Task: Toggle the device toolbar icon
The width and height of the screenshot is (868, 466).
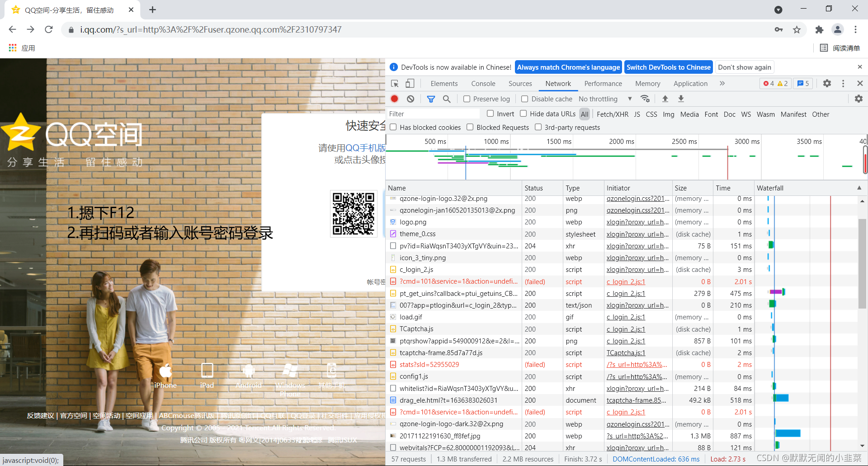Action: [x=410, y=84]
